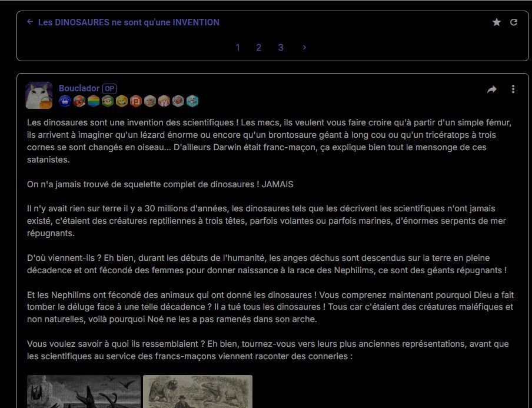The width and height of the screenshot is (532, 408).
Task: Click the orange creature badge before the teal one
Action: (x=178, y=101)
